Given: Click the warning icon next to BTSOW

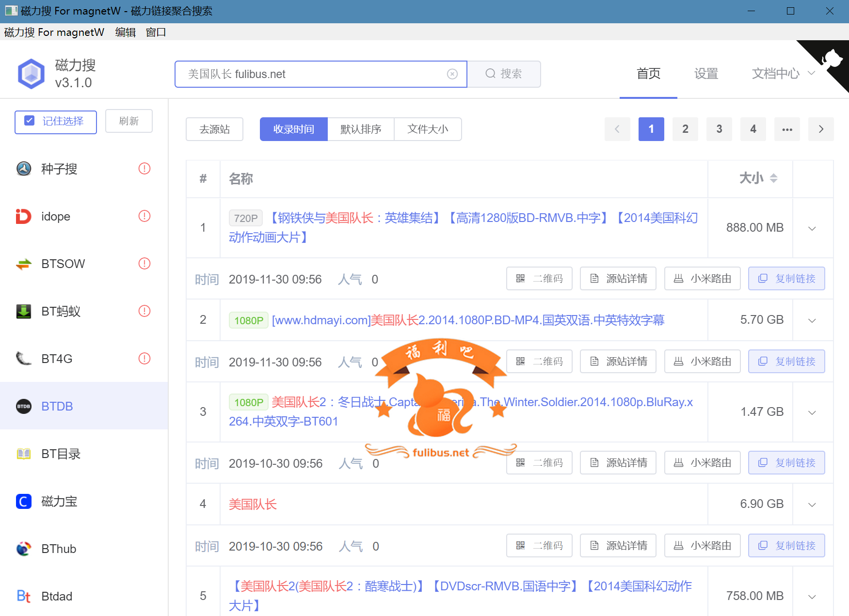Looking at the screenshot, I should 144,263.
